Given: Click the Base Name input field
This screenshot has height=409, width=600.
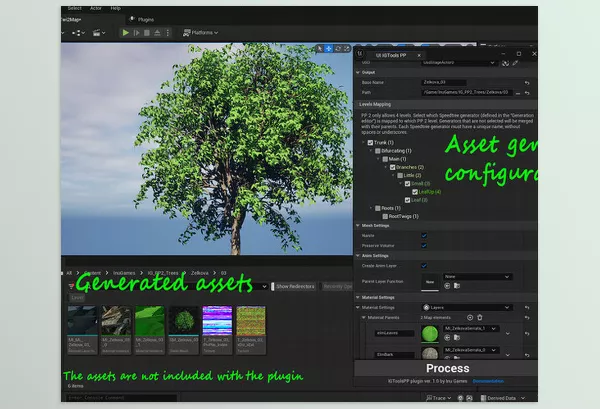Looking at the screenshot, I should pyautogui.click(x=444, y=82).
